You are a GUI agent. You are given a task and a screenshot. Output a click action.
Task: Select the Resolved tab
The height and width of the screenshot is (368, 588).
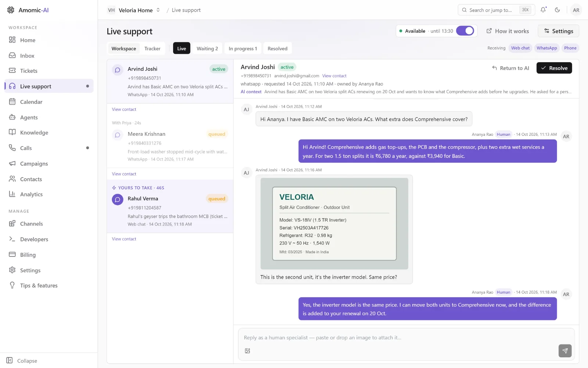tap(277, 49)
